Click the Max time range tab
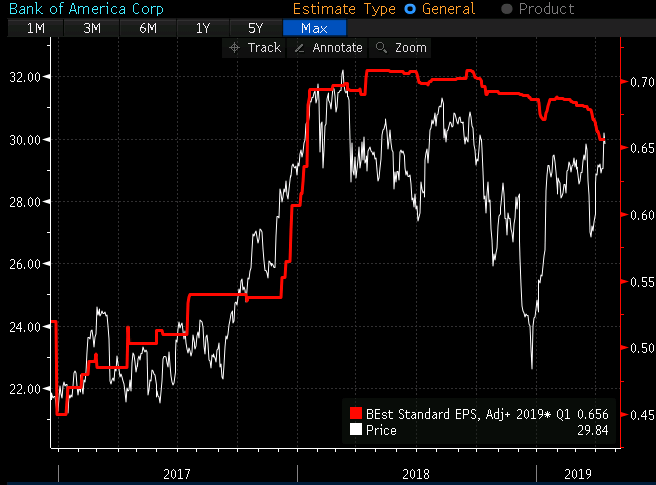 (314, 28)
